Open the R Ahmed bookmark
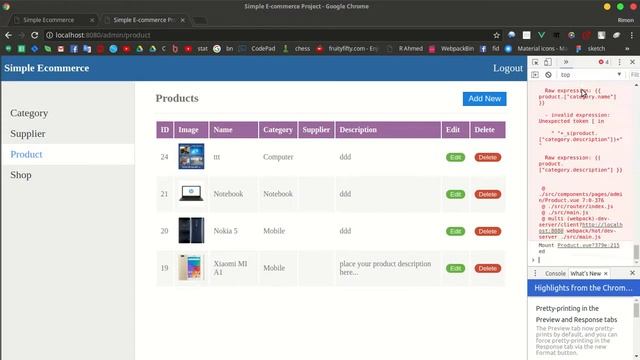 (405, 49)
